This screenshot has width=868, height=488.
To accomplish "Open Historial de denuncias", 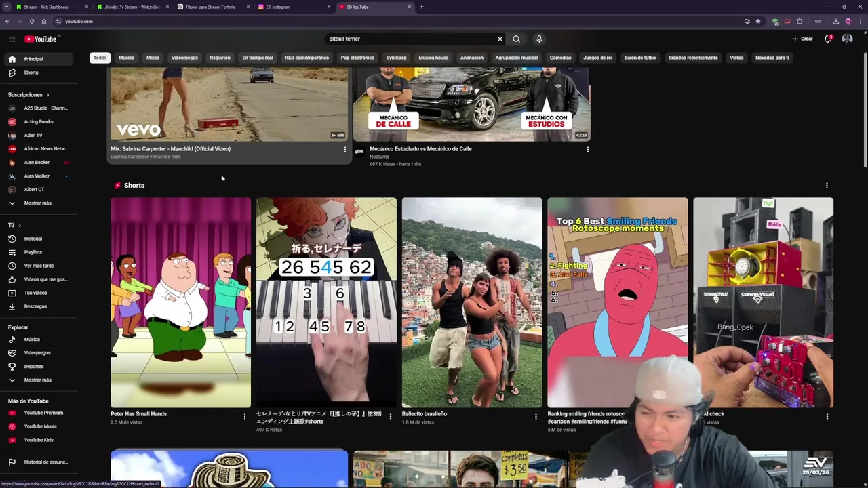I will click(38, 462).
